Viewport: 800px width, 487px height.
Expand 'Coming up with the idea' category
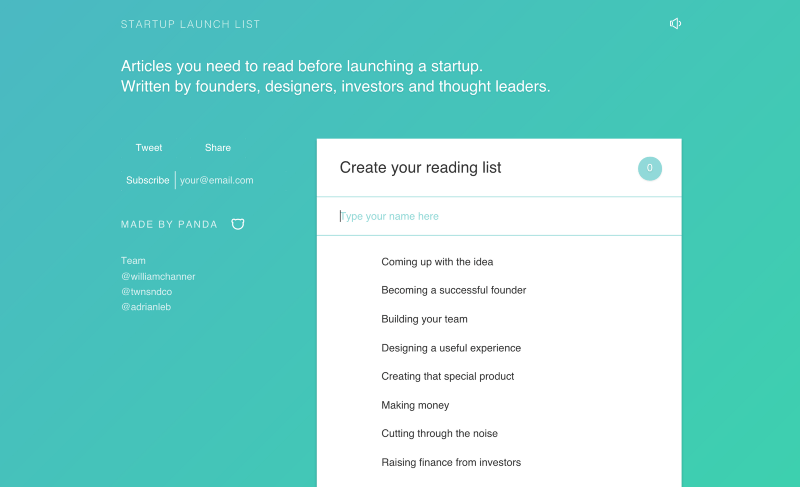(x=437, y=262)
